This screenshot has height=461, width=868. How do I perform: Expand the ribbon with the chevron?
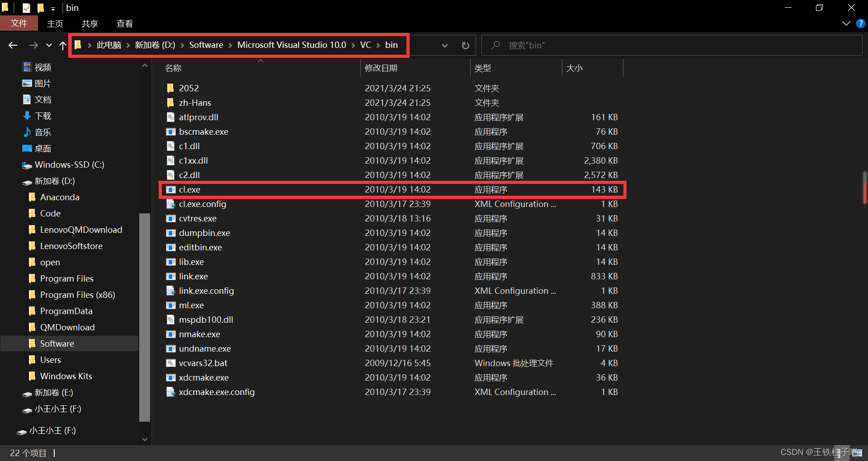click(x=846, y=24)
